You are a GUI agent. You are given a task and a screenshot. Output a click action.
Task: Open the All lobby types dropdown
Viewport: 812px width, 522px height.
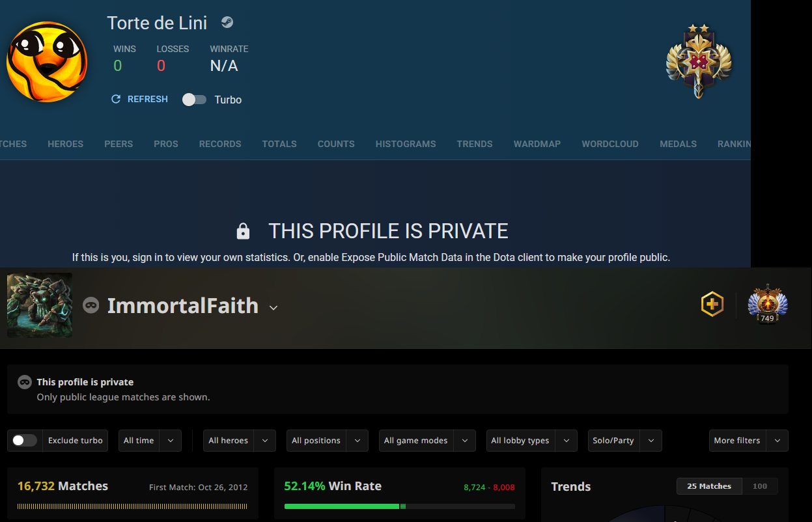coord(532,441)
